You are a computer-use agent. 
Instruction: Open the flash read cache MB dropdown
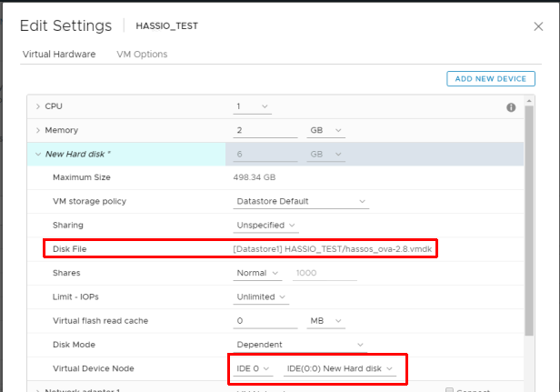pos(325,321)
